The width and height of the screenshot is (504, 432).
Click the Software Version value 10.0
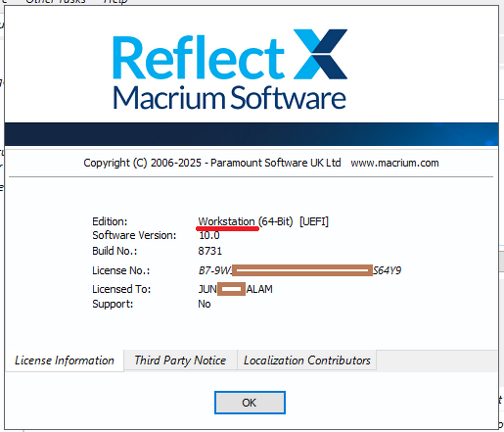click(209, 235)
